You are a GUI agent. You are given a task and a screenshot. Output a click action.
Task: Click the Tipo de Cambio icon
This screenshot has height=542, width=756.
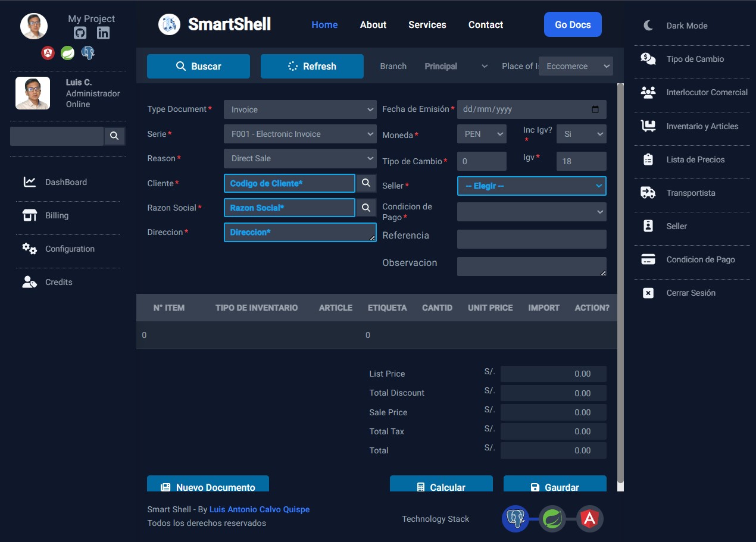[648, 59]
